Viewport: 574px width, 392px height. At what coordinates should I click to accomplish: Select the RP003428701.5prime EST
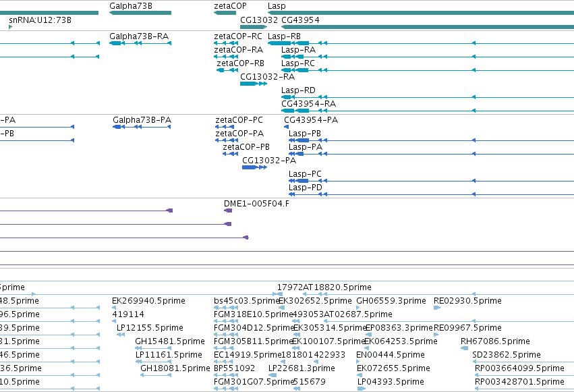[524, 389]
